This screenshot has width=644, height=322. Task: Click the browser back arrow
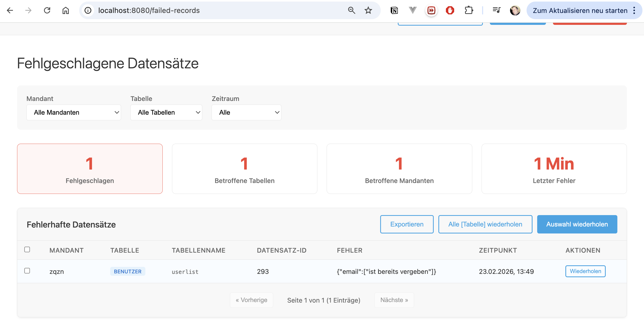(10, 10)
